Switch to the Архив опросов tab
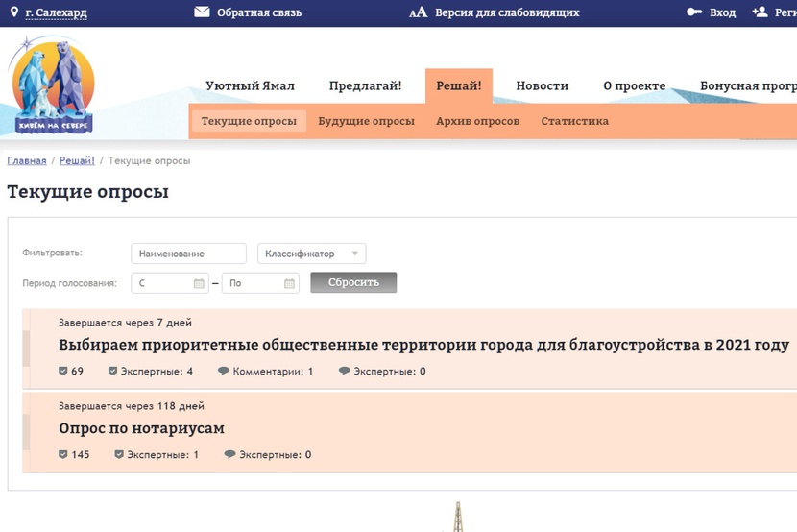This screenshot has width=797, height=532. pos(477,121)
